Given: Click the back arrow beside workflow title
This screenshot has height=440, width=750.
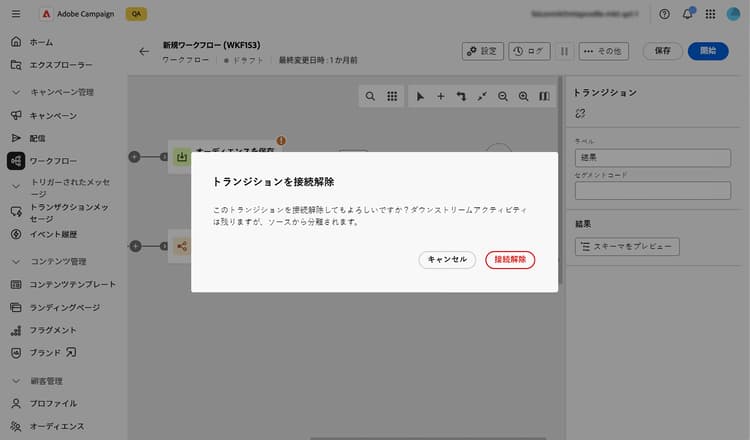Looking at the screenshot, I should 144,52.
